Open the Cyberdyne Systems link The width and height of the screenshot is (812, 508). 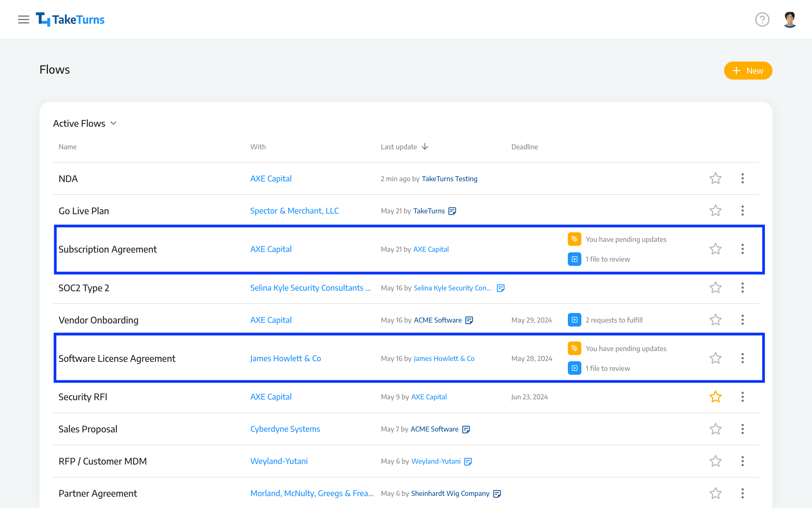(285, 429)
